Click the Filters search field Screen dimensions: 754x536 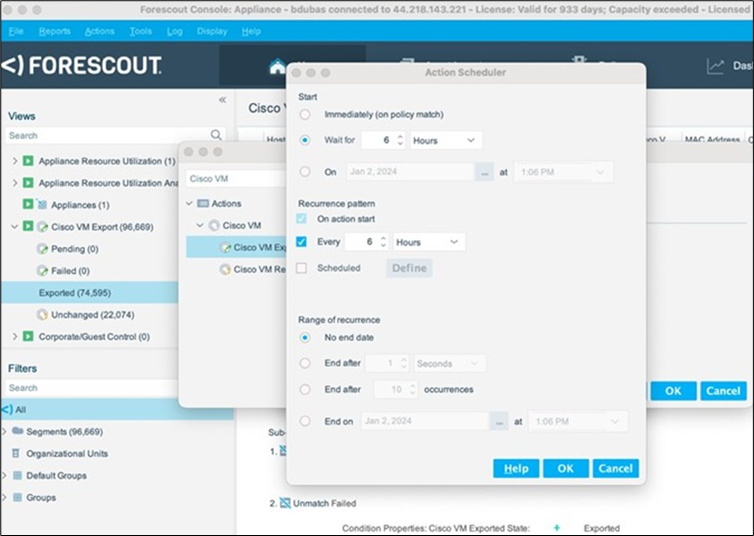point(92,388)
